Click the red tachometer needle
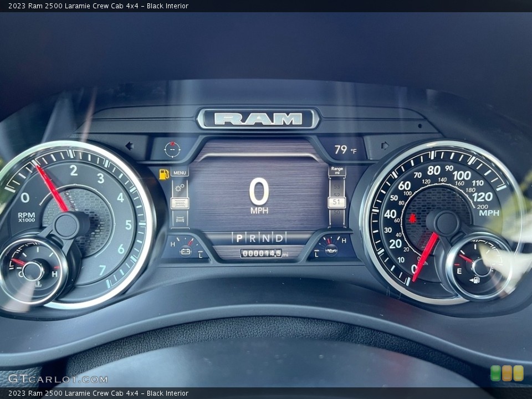This screenshot has width=532, height=399. pos(52,188)
